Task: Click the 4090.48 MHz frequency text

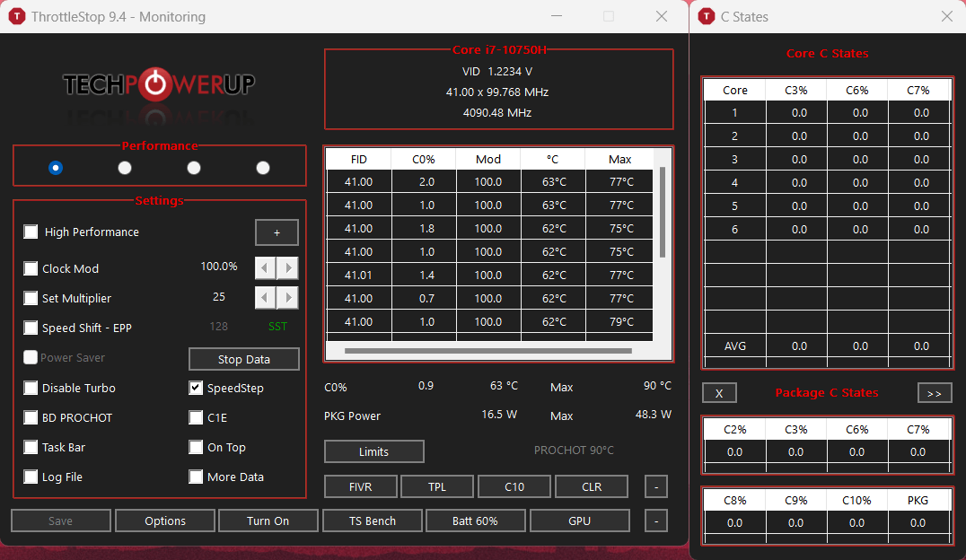Action: [x=497, y=113]
